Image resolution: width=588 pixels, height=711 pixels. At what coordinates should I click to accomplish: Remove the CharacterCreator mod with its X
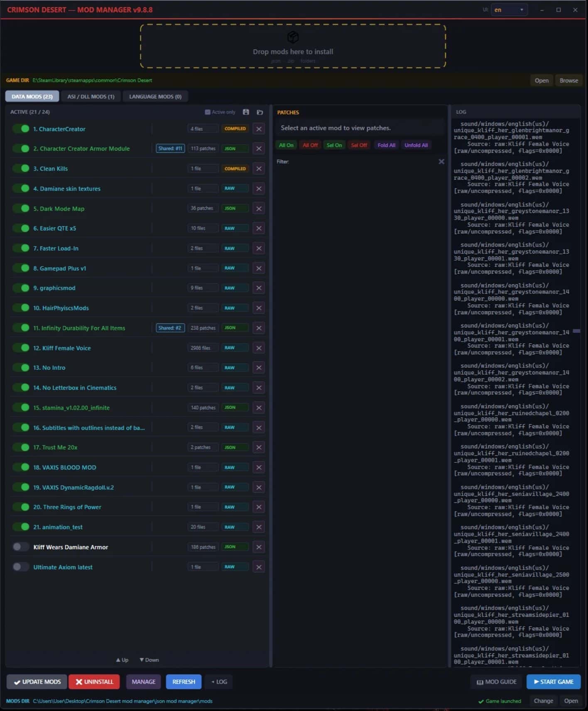click(259, 129)
